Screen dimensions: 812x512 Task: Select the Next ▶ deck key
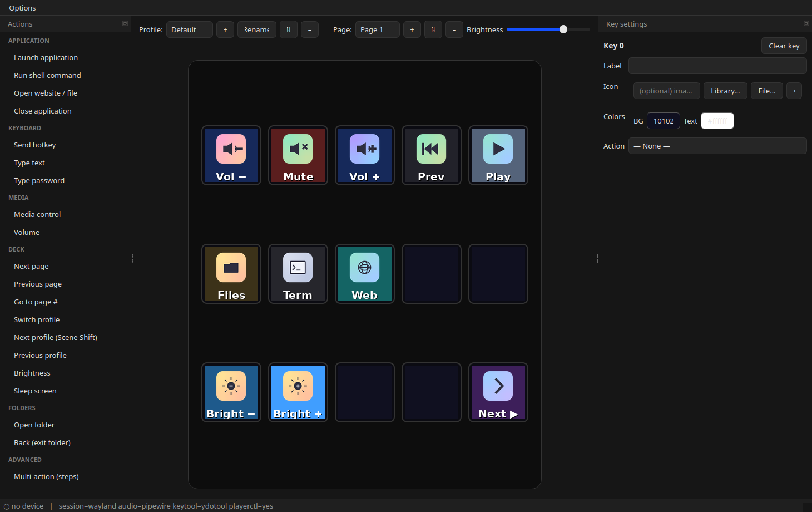point(498,392)
